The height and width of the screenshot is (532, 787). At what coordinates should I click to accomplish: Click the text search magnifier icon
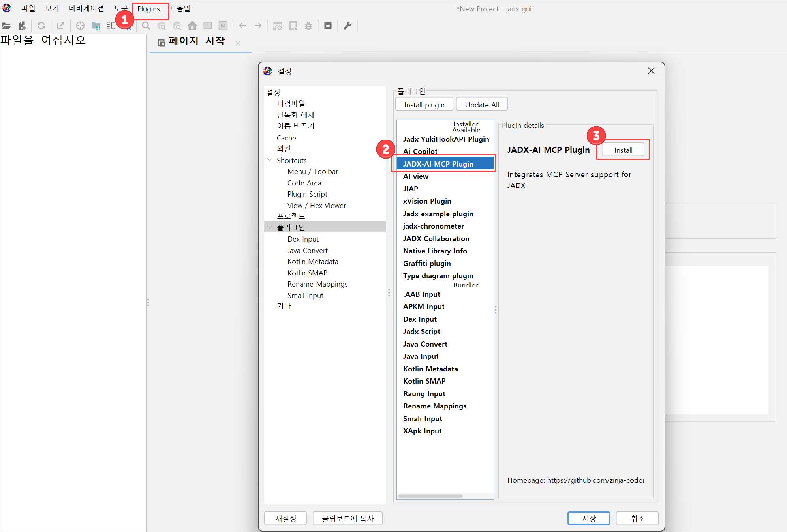(146, 26)
